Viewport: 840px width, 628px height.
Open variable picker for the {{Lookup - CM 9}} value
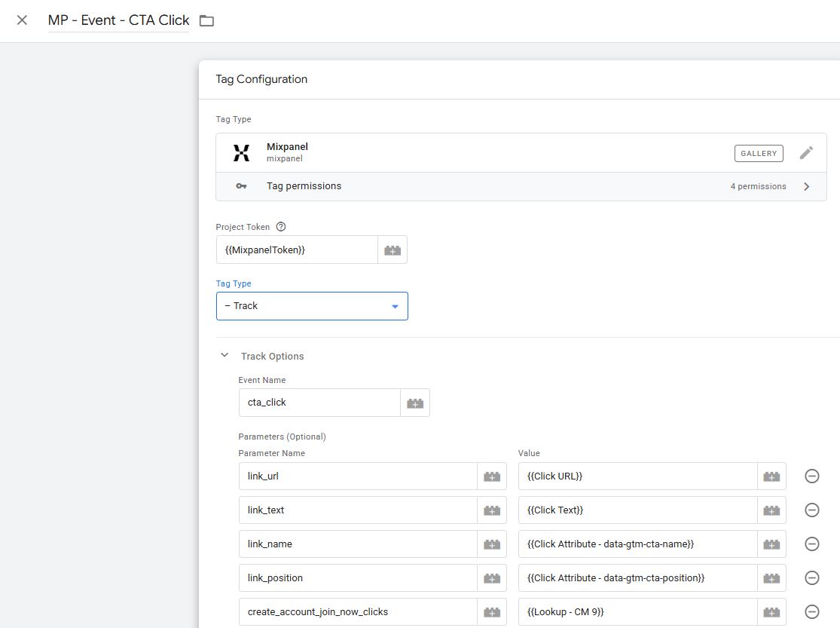point(771,611)
